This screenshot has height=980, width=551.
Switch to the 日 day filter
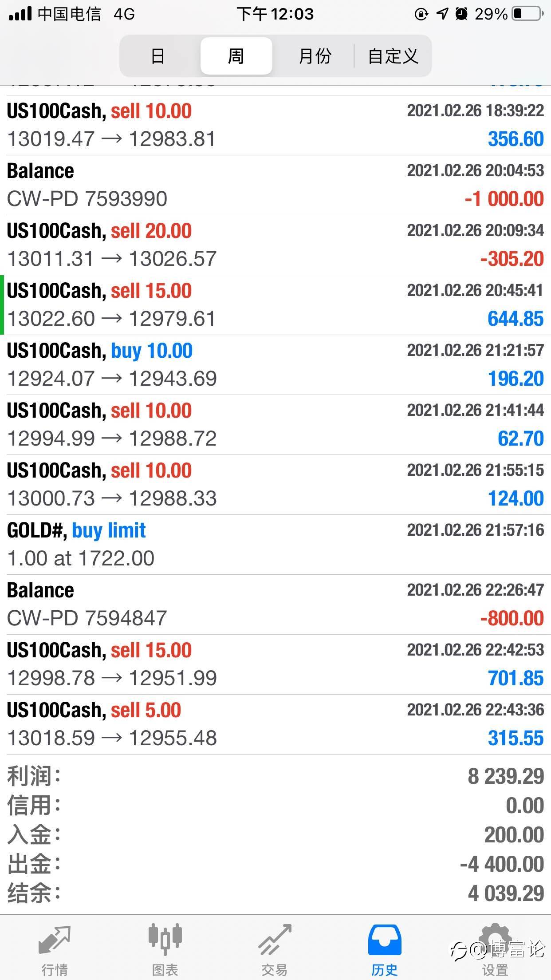pyautogui.click(x=158, y=56)
